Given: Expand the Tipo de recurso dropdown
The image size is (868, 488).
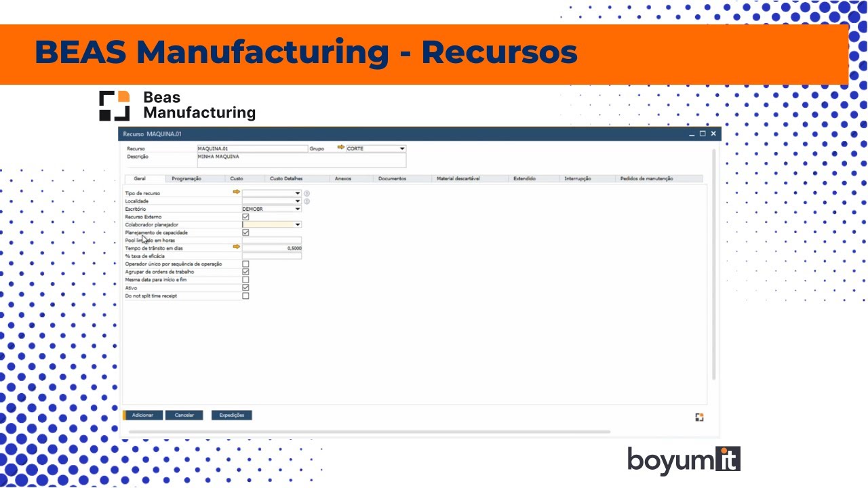Looking at the screenshot, I should 297,193.
